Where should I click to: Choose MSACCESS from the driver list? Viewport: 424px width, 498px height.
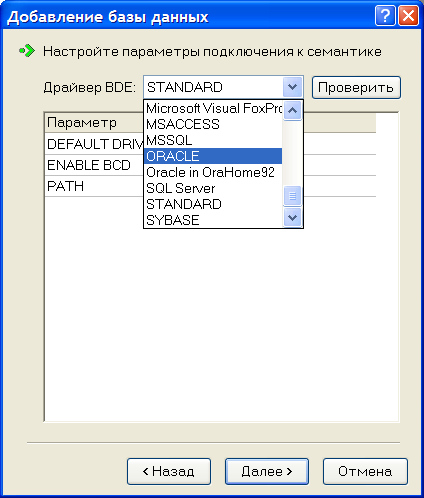tap(213, 124)
